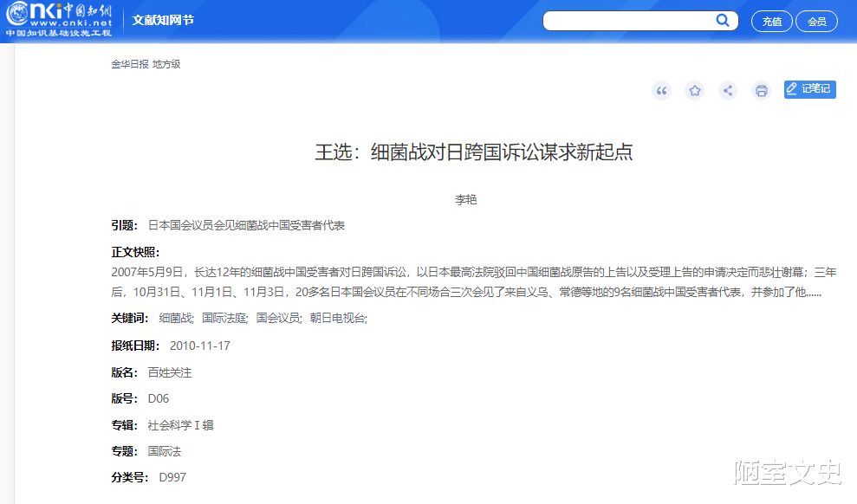Click the 报纸日期 label
The width and height of the screenshot is (857, 504).
coord(135,346)
